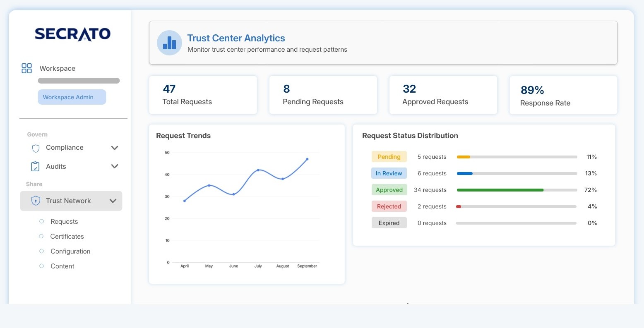The image size is (644, 328).
Task: Click the "34 requests" text
Action: (x=430, y=190)
